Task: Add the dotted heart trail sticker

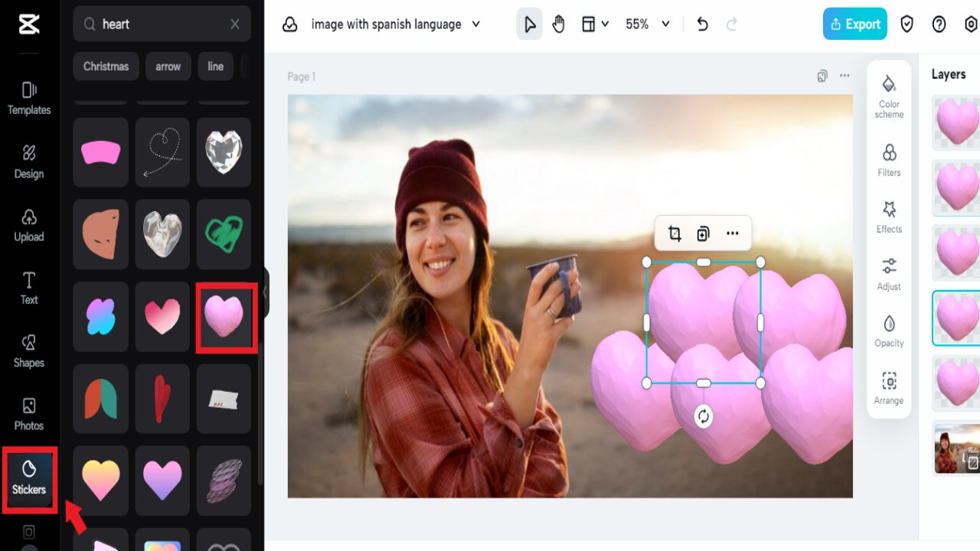Action: (x=162, y=152)
